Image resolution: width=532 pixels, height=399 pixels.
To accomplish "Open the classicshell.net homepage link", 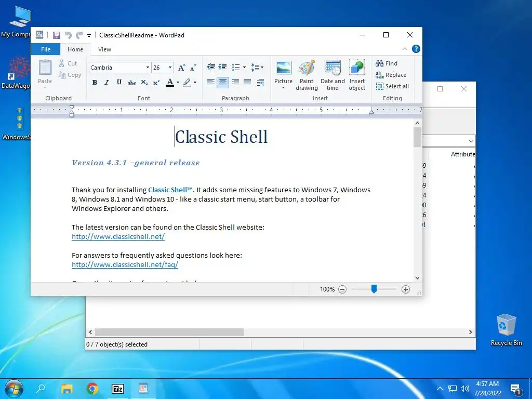I will click(118, 236).
